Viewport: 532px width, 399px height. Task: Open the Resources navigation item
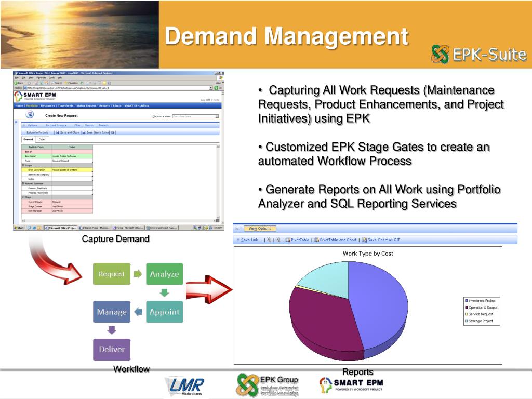coord(48,105)
